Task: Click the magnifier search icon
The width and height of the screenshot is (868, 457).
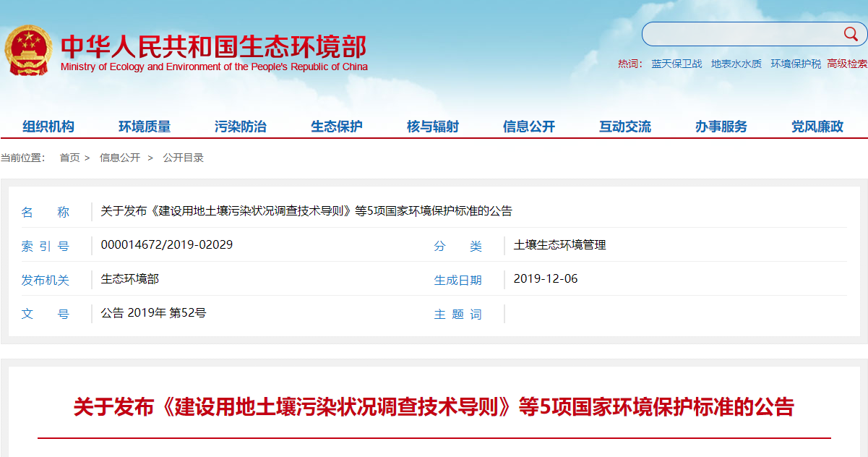Action: pos(850,34)
